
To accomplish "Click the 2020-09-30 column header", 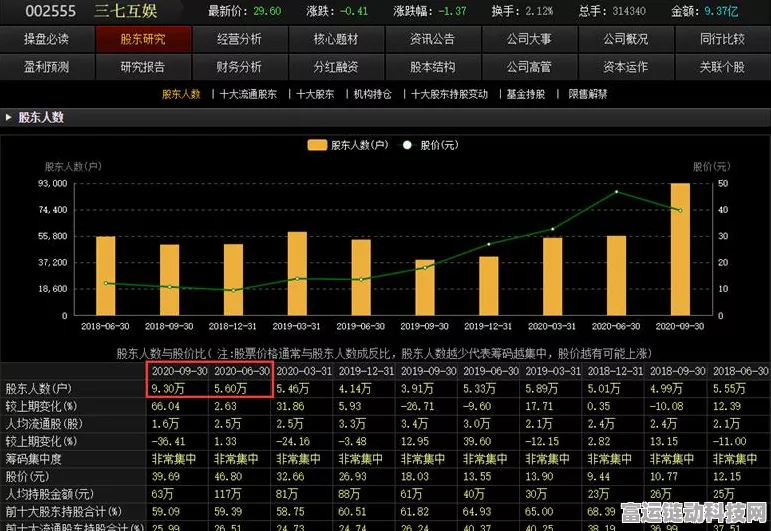I will pos(179,371).
